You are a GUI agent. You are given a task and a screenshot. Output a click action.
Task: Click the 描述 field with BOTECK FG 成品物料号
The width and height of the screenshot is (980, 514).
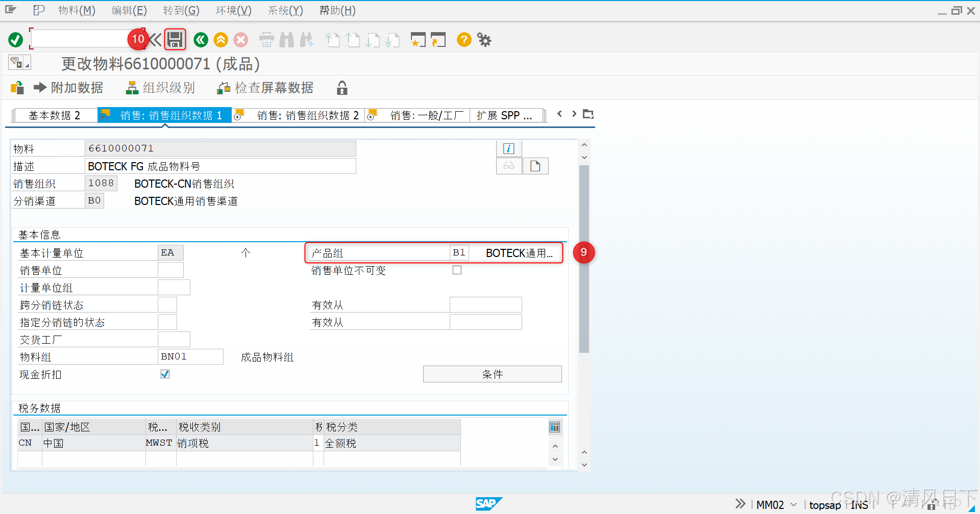220,166
